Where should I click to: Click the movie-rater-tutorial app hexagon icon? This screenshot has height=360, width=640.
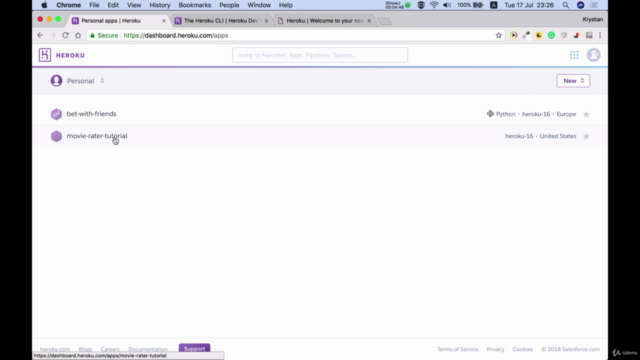click(x=56, y=136)
